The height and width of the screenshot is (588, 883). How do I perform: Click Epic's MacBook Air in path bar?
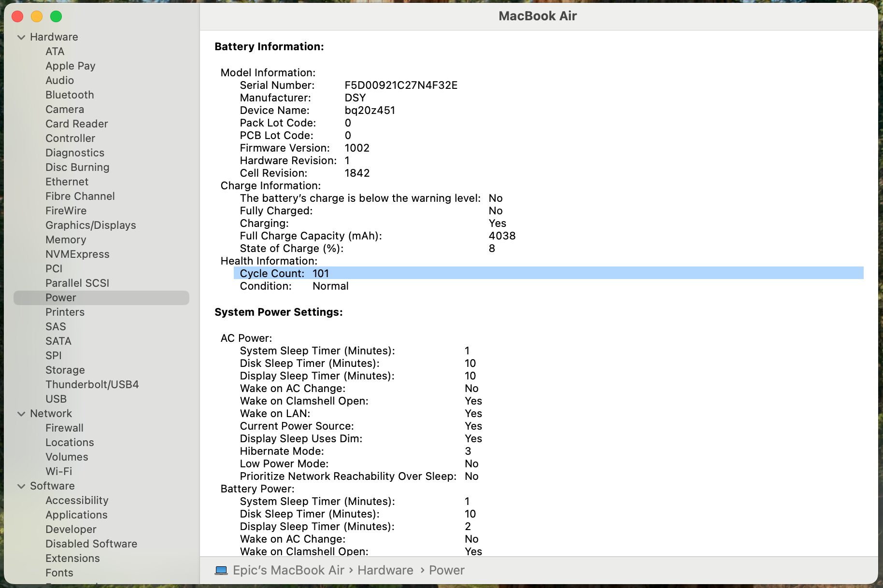pos(288,570)
